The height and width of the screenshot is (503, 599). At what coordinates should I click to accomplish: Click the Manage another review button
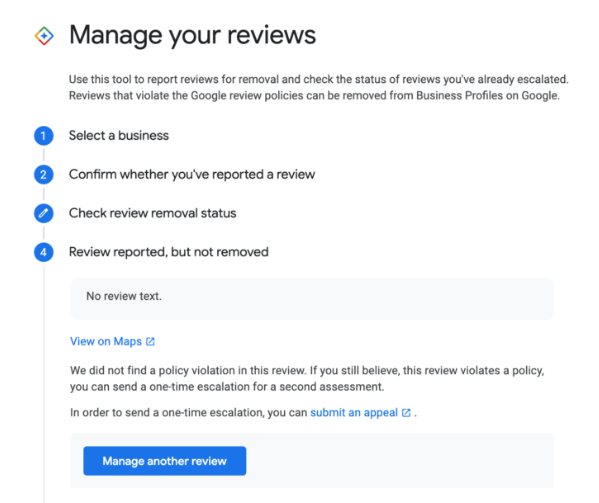165,461
